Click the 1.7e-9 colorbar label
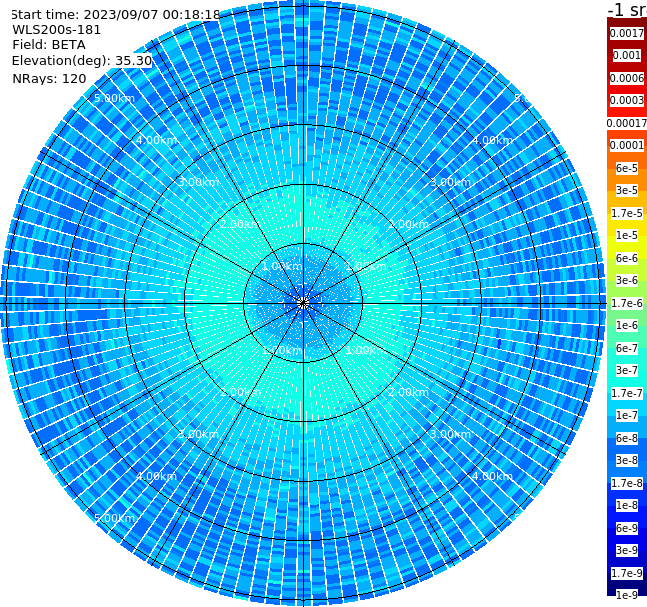Viewport: 647px width, 607px height. [x=627, y=573]
